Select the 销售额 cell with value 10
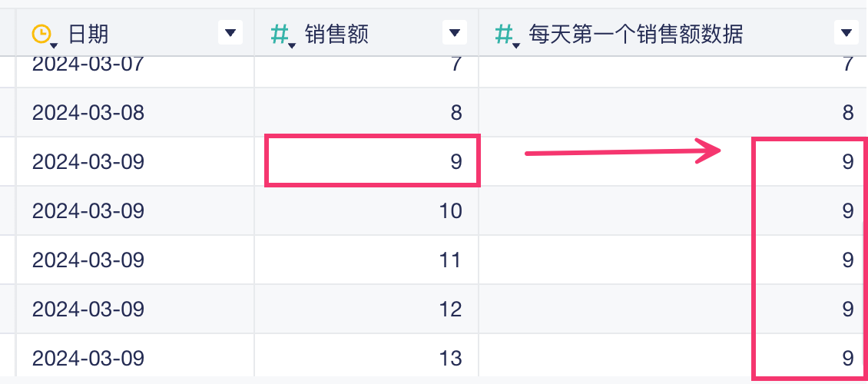Screen dimensions: 868x384 pyautogui.click(x=366, y=210)
